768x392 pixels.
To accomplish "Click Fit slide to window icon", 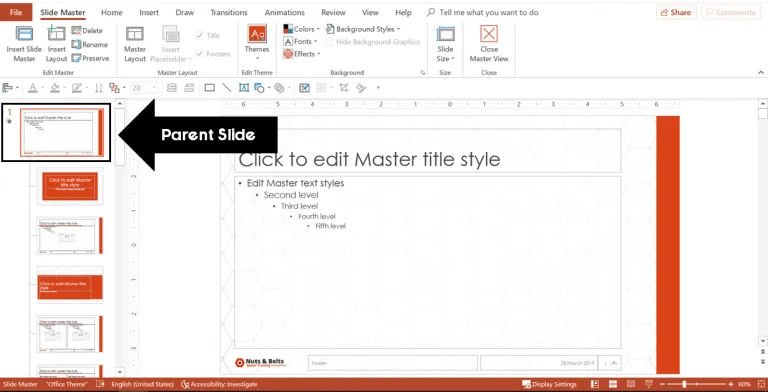I will pyautogui.click(x=760, y=385).
